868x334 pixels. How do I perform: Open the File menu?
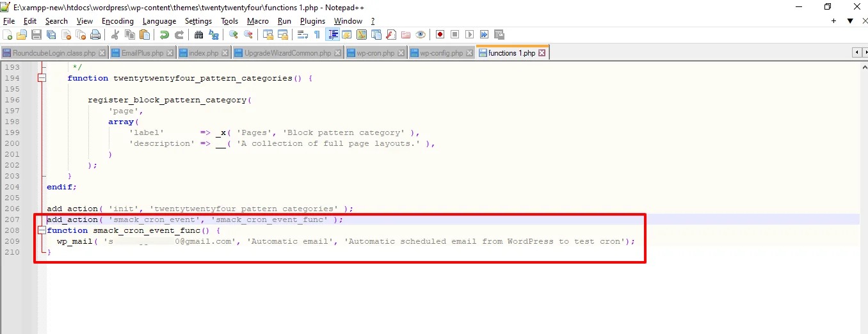click(9, 21)
